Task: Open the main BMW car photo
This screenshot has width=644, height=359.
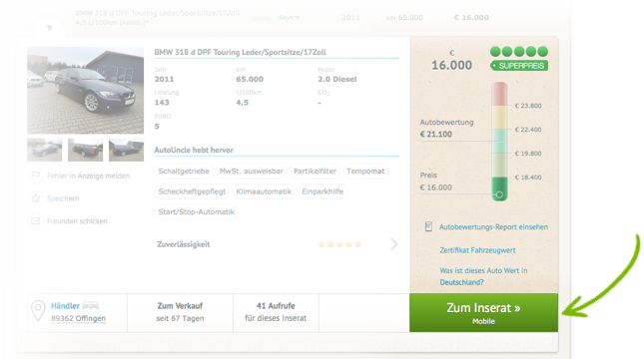Action: (x=86, y=91)
